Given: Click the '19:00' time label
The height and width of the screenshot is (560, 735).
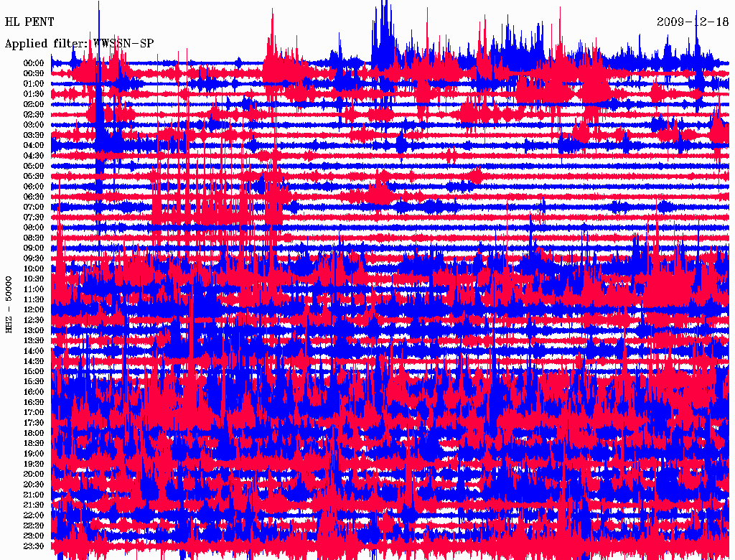Looking at the screenshot, I should pyautogui.click(x=34, y=454).
